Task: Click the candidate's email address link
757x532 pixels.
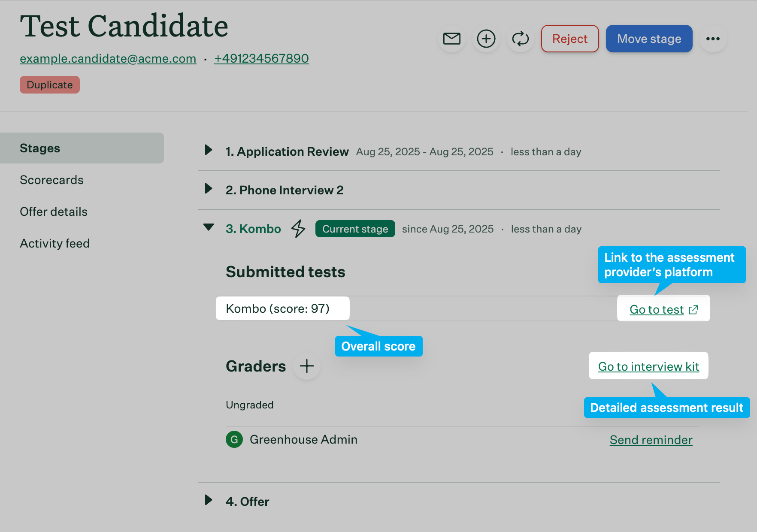Action: pos(108,58)
